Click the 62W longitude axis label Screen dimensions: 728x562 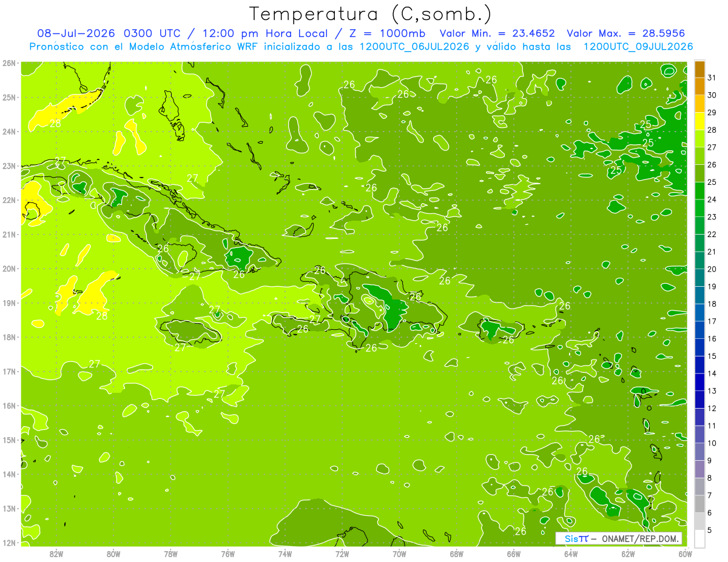click(x=628, y=553)
